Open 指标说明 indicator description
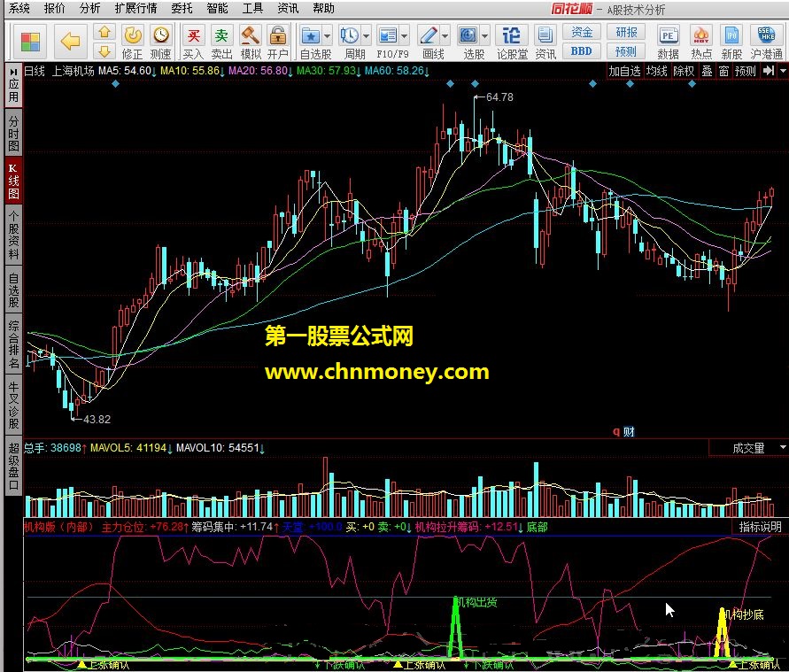The image size is (789, 672). [760, 527]
